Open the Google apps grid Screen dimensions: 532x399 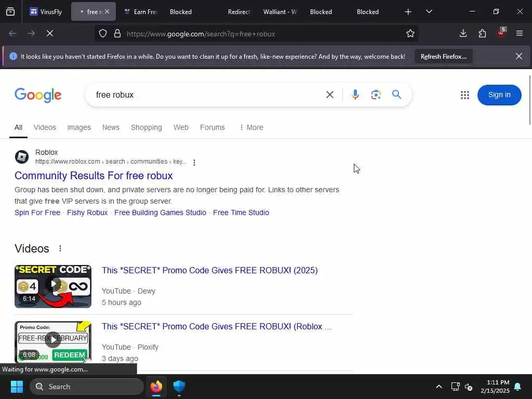pyautogui.click(x=465, y=95)
